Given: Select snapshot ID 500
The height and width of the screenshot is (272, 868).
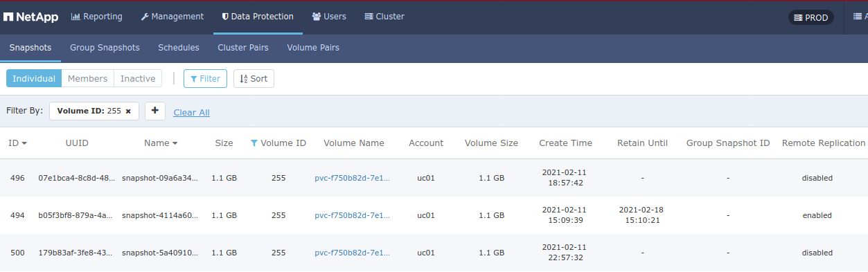Looking at the screenshot, I should (17, 253).
